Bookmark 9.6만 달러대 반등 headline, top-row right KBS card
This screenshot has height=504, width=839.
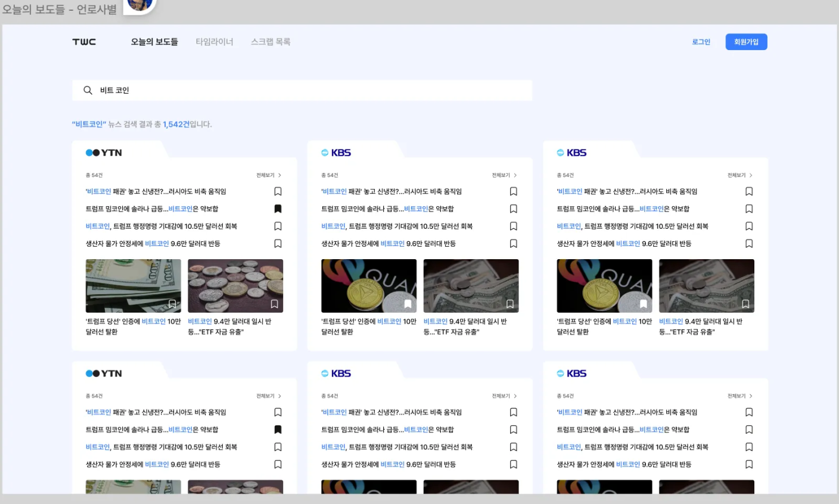click(749, 243)
